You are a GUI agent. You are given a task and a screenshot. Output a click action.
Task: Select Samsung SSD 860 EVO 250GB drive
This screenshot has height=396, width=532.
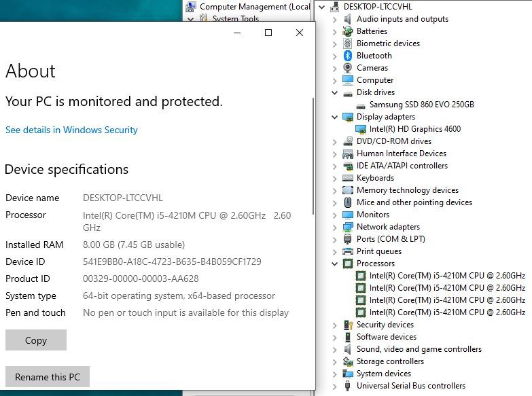pyautogui.click(x=422, y=105)
